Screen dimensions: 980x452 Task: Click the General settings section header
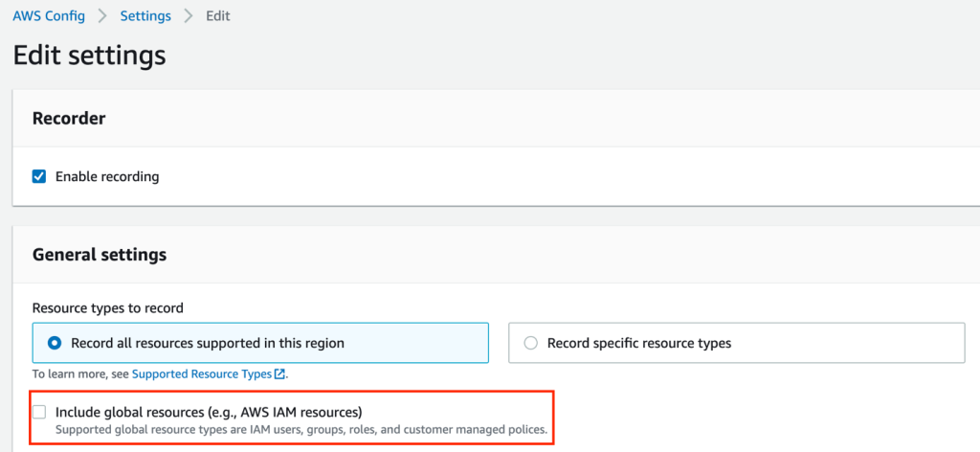click(x=100, y=255)
